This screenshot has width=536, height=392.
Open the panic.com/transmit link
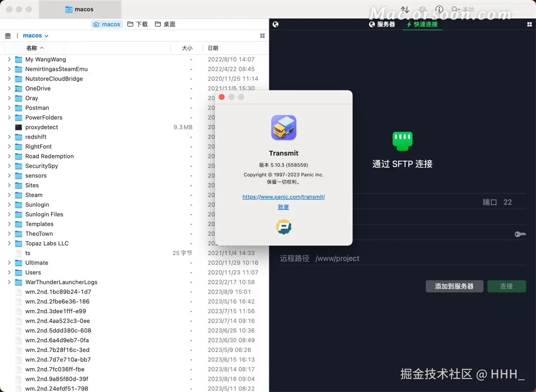(x=284, y=197)
